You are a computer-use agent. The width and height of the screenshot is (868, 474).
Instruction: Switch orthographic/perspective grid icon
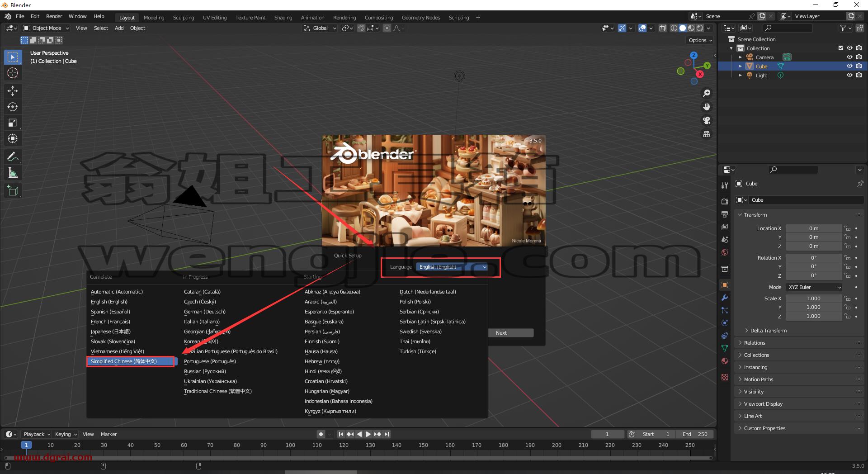707,134
